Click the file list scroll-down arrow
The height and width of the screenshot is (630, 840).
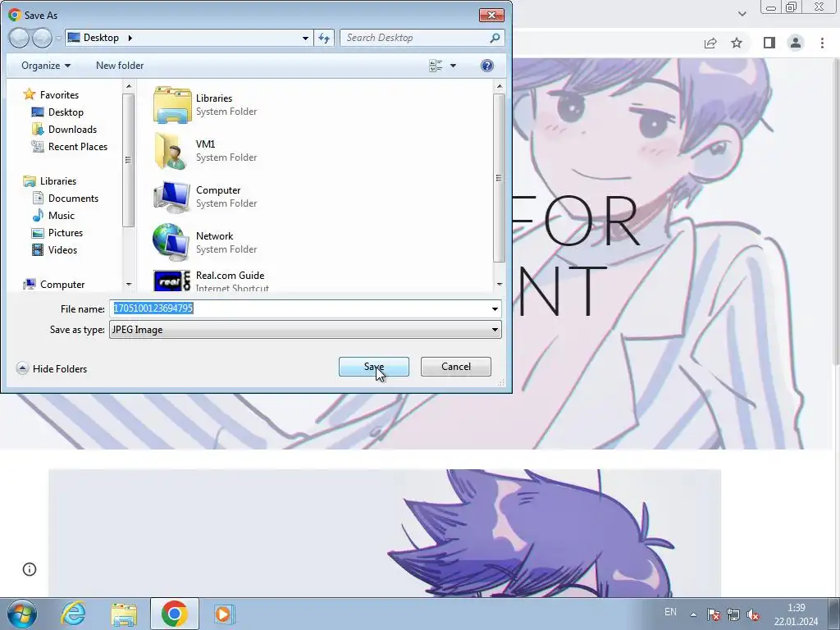click(x=500, y=285)
